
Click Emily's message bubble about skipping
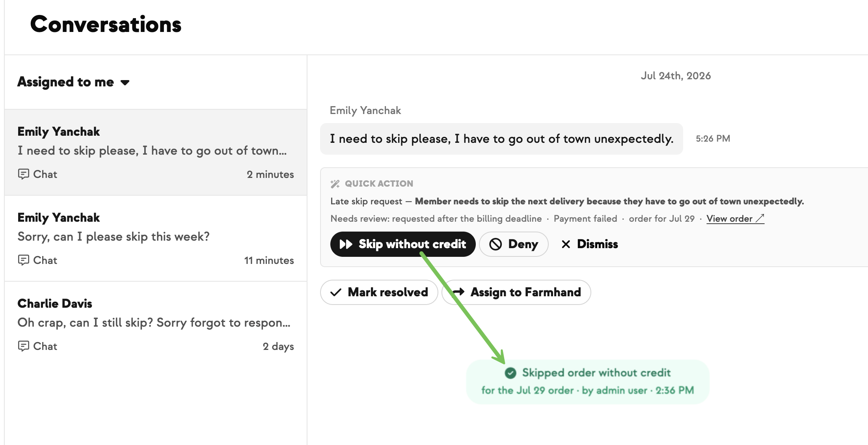501,139
